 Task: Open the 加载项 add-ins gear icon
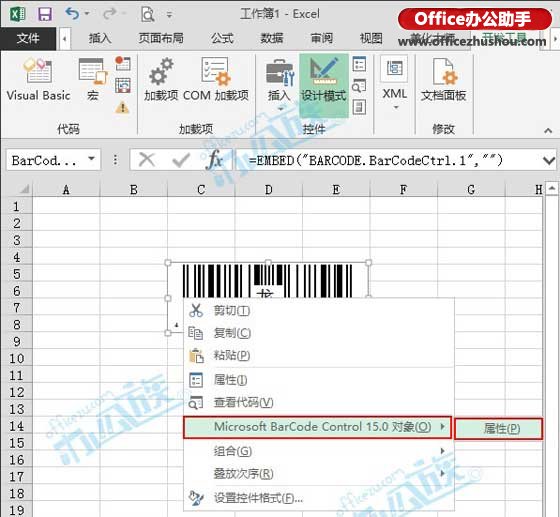pos(161,80)
